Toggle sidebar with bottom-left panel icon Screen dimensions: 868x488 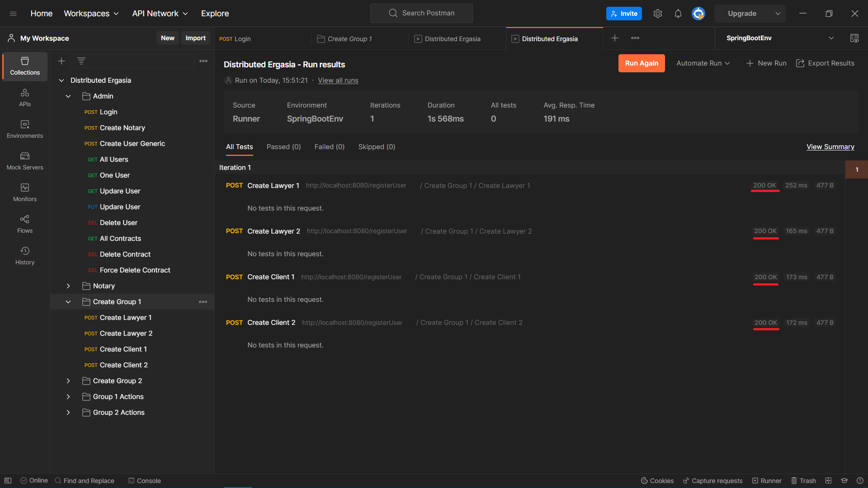[x=8, y=481]
